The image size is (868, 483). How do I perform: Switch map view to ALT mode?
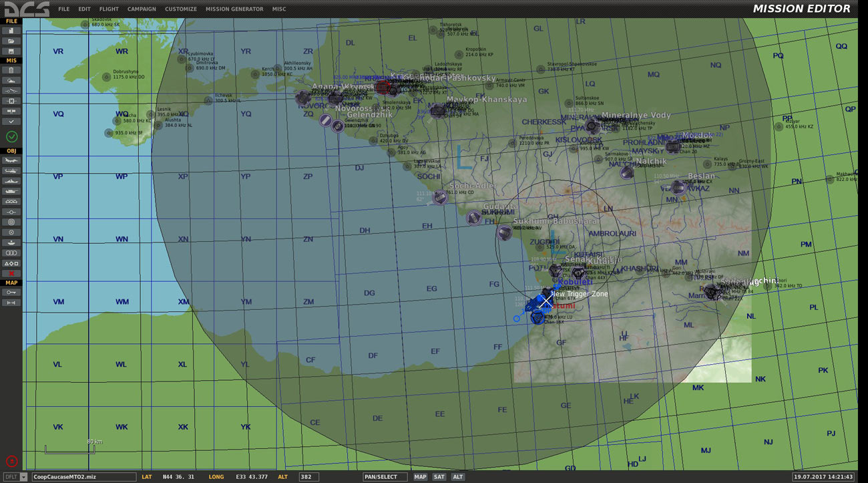click(458, 477)
